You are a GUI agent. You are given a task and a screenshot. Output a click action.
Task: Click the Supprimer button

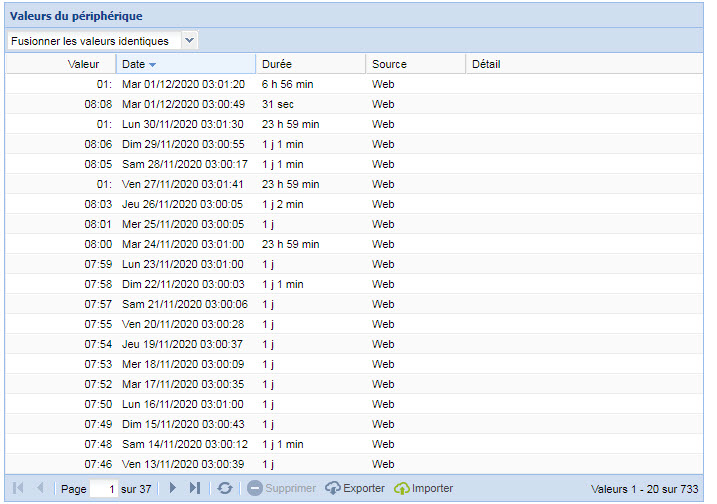coord(281,488)
